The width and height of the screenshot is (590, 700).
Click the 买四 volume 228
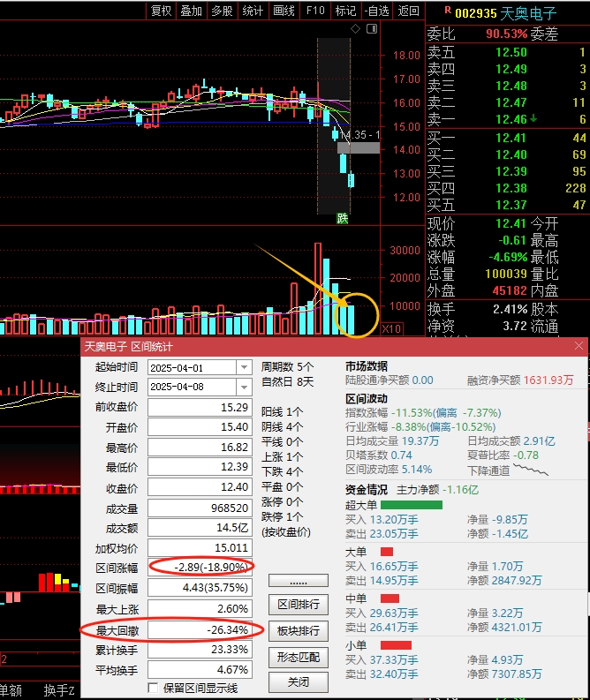(576, 188)
